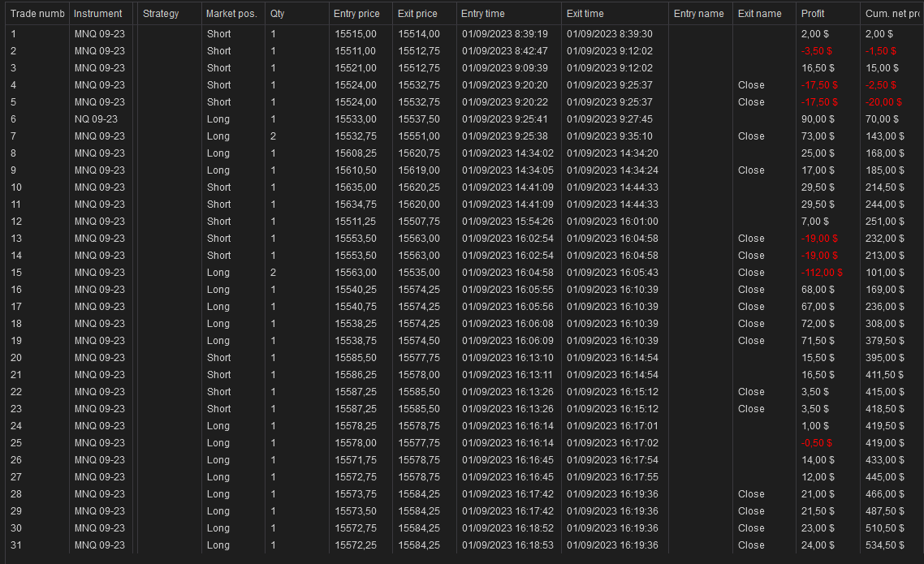Viewport: 924px width, 564px height.
Task: Click entry price 15540,75
Action: tap(356, 307)
